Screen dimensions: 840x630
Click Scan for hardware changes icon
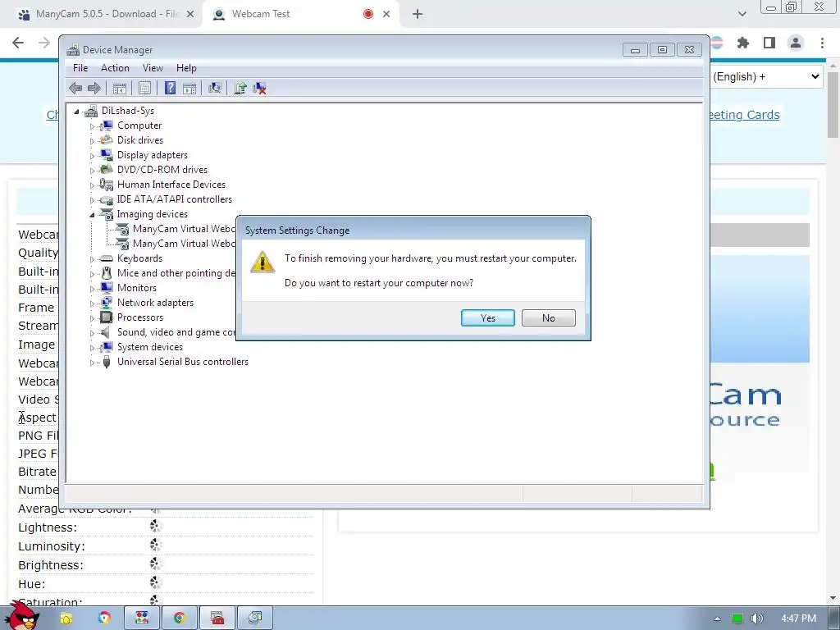pyautogui.click(x=215, y=88)
